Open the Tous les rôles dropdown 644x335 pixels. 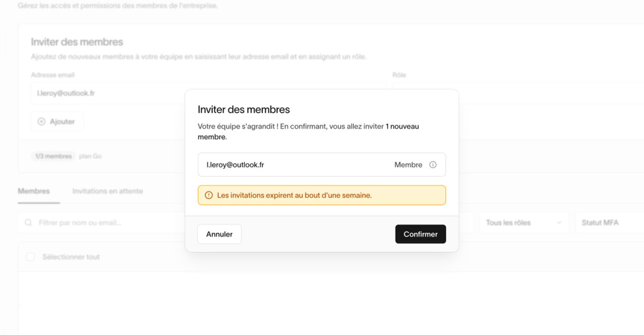[524, 223]
